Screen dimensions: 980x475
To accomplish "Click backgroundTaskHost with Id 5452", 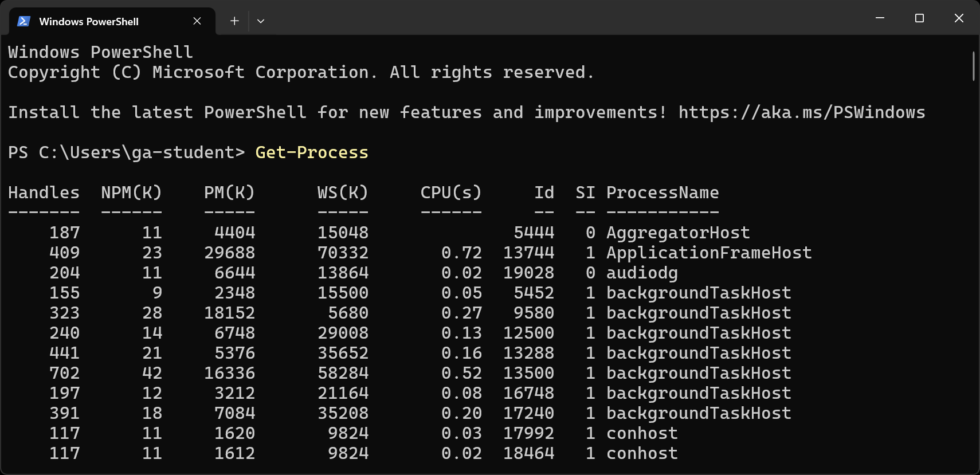I will click(x=699, y=293).
